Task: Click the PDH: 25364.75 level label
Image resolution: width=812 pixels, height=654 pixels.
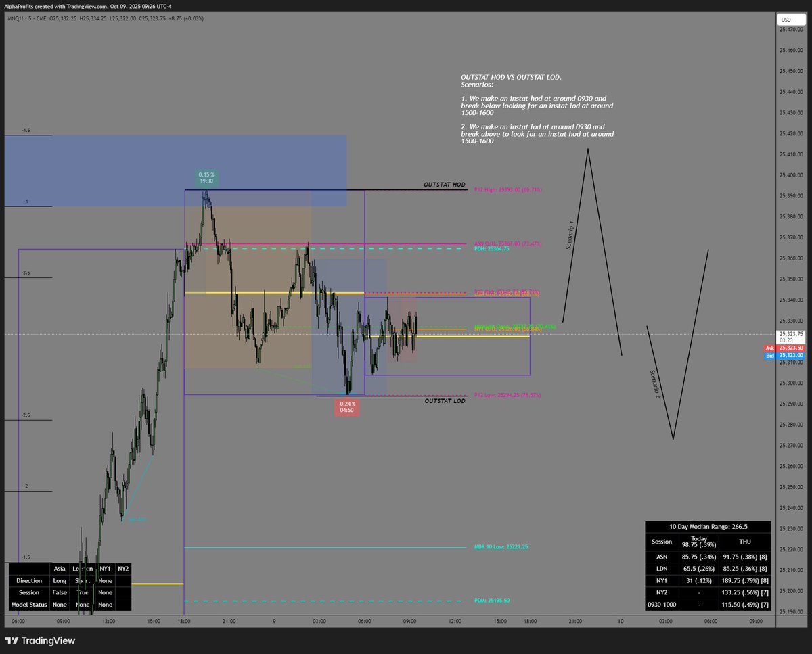Action: [x=492, y=249]
